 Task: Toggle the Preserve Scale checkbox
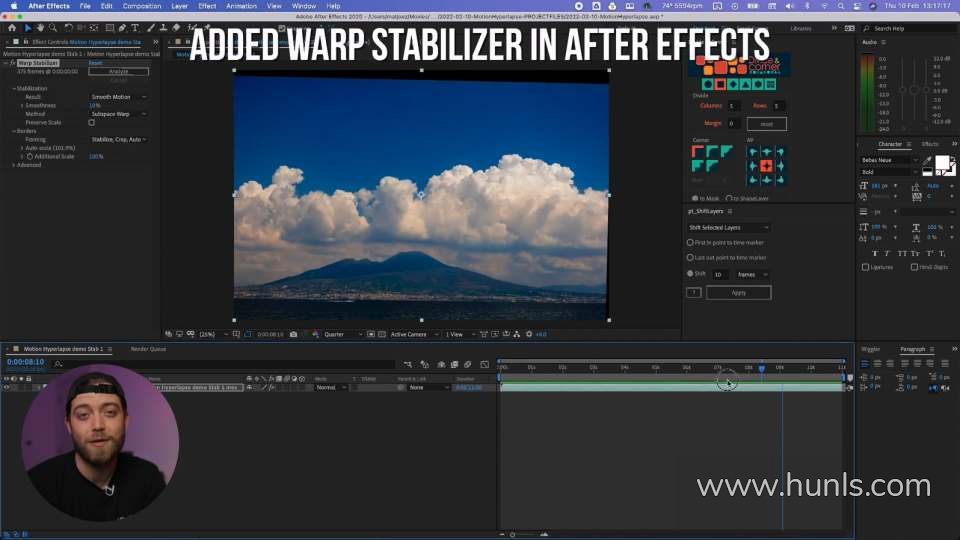92,122
